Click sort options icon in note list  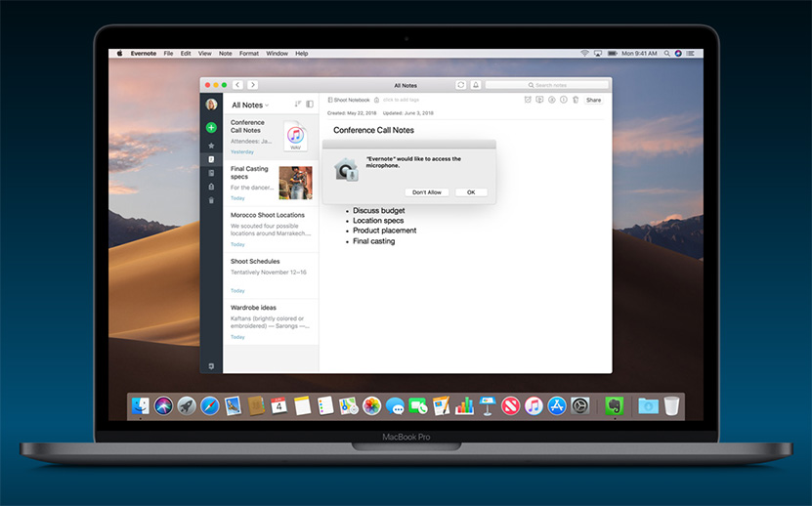298,105
